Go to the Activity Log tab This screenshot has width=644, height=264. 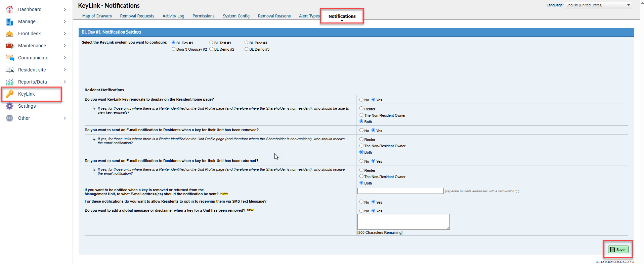pyautogui.click(x=173, y=16)
